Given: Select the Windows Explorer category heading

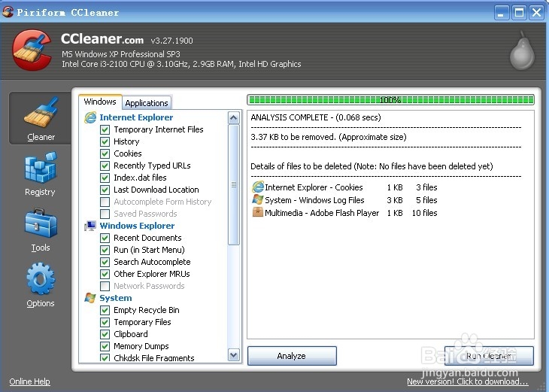Looking at the screenshot, I should point(137,226).
